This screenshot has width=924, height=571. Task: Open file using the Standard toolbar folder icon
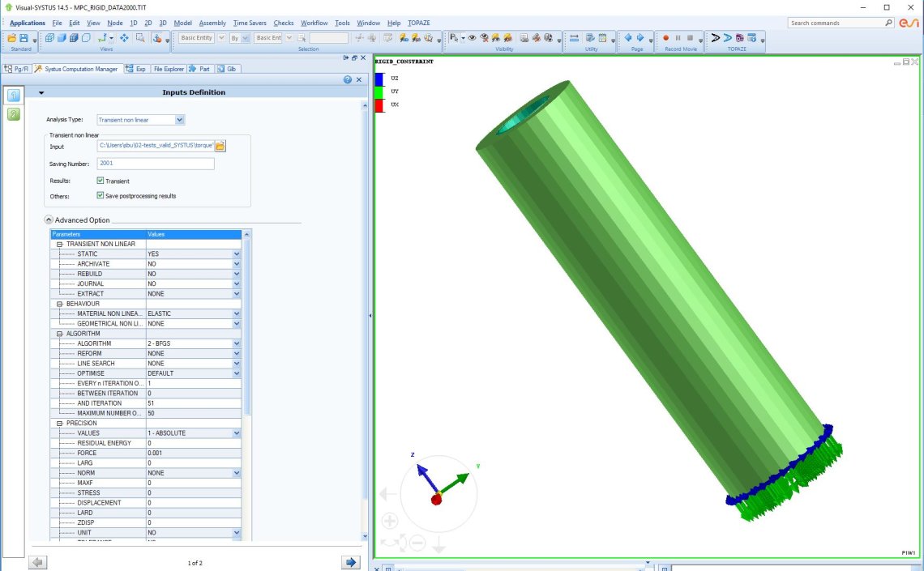pos(12,38)
